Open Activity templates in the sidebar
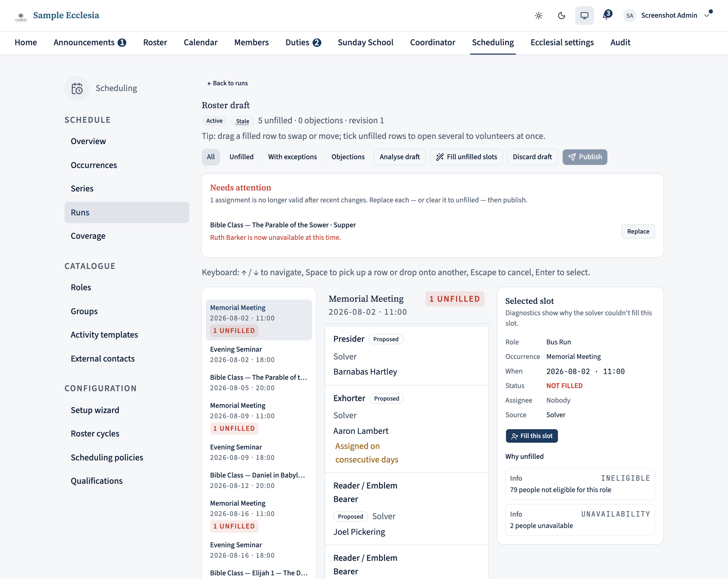728x579 pixels. coord(127,335)
